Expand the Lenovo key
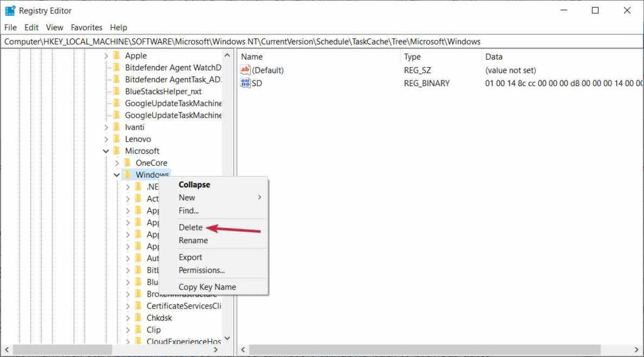 106,139
